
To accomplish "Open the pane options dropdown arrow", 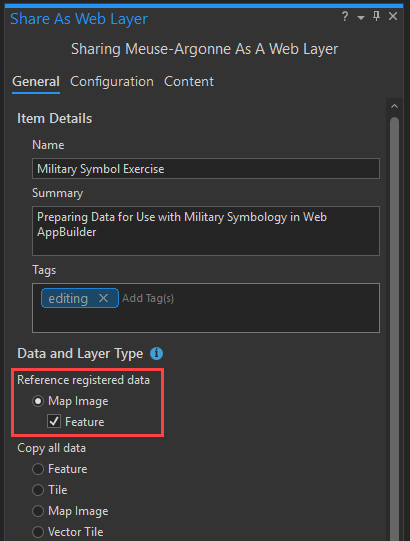I will click(361, 18).
